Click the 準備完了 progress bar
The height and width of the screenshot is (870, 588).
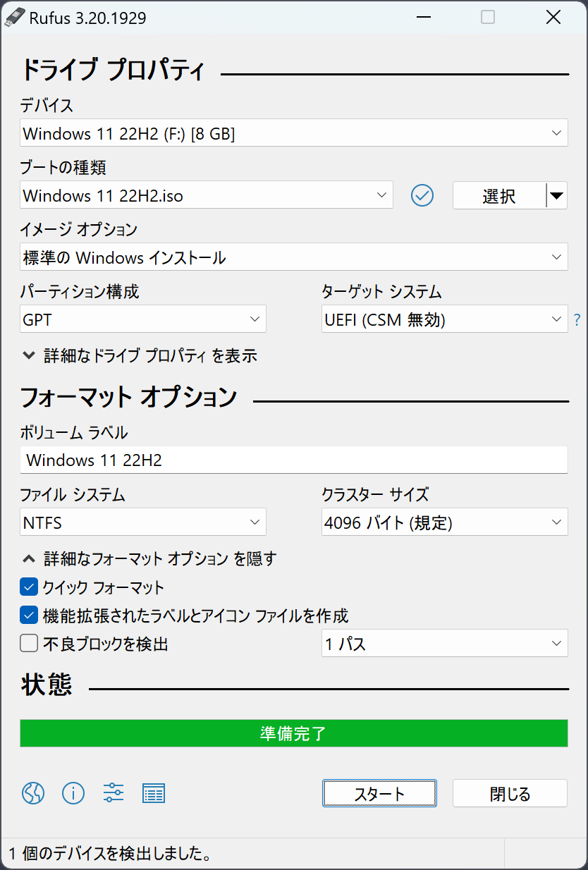(294, 733)
